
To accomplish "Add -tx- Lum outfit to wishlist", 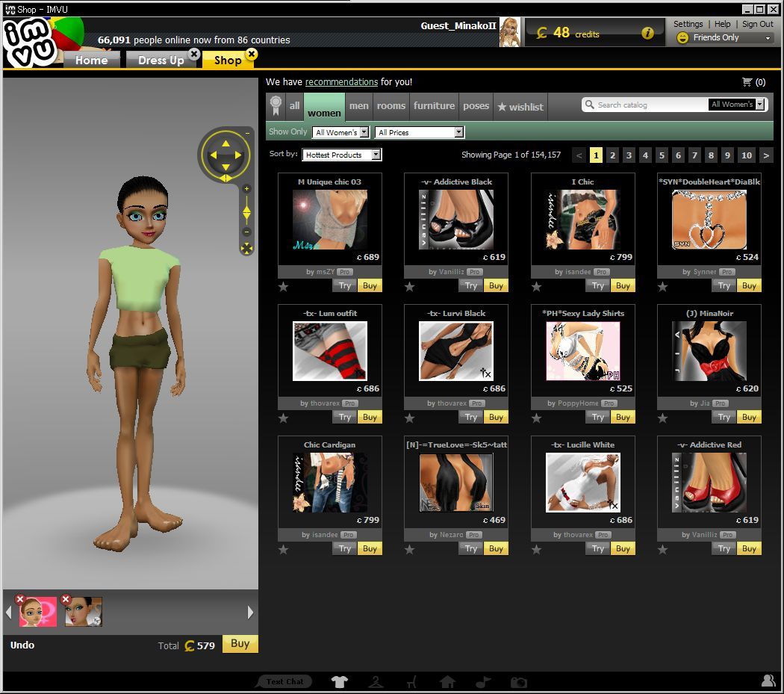I will [x=284, y=418].
